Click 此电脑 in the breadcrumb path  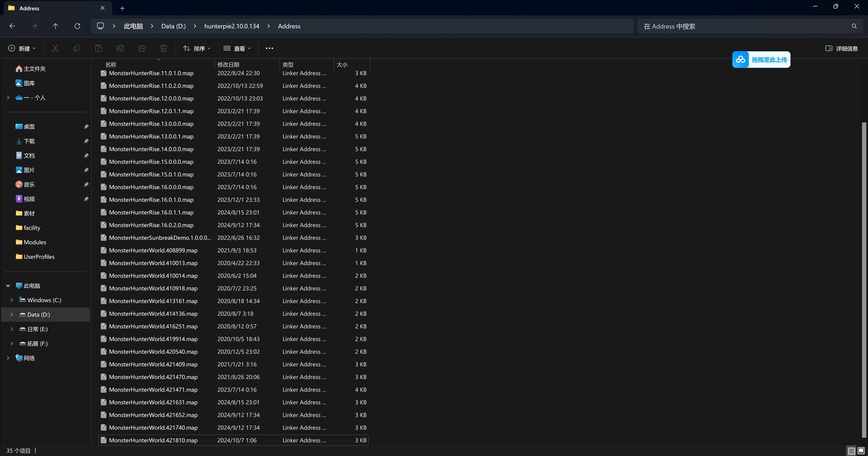[x=133, y=26]
